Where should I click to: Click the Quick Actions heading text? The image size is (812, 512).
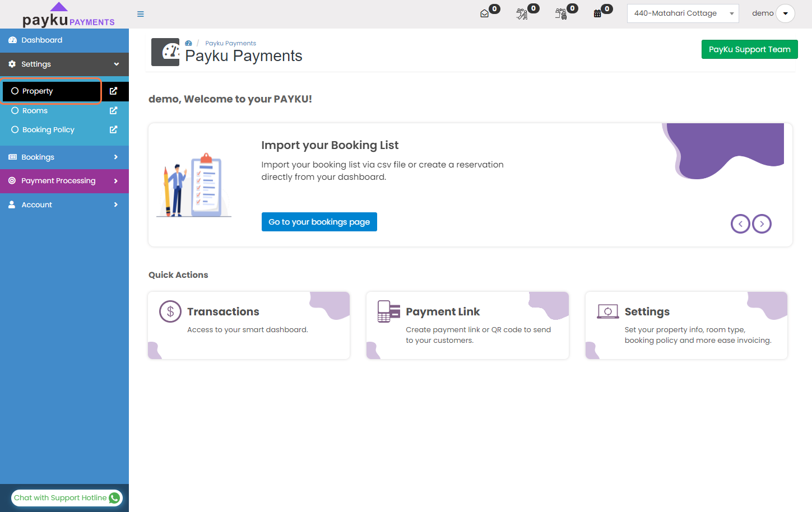pyautogui.click(x=178, y=275)
